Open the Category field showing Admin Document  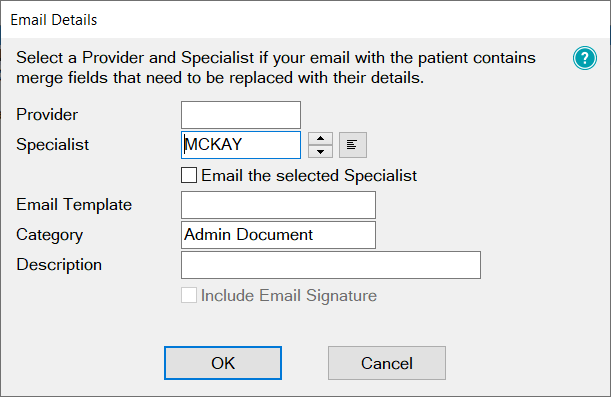pos(278,235)
